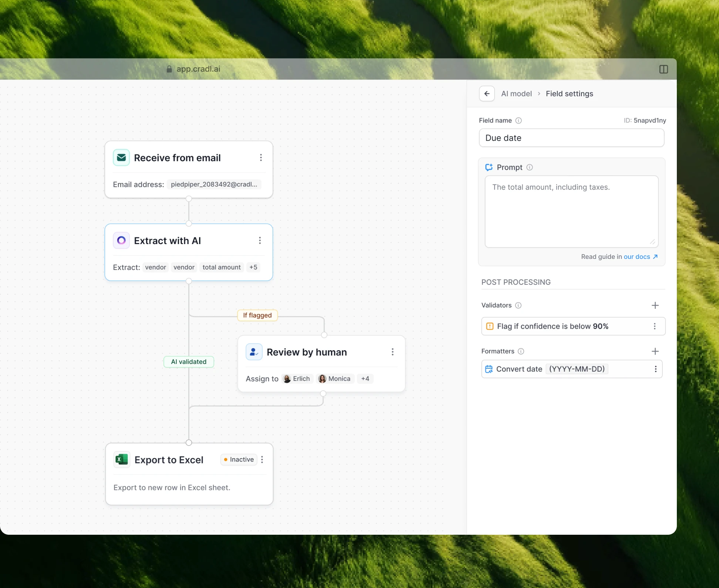The width and height of the screenshot is (719, 588).
Task: Click the Excel icon on export node
Action: (x=122, y=459)
